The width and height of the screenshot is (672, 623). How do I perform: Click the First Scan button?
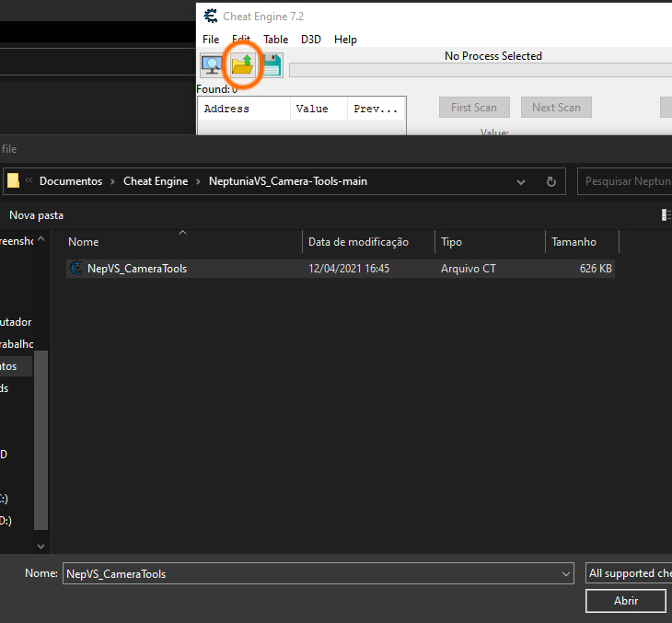tap(474, 107)
